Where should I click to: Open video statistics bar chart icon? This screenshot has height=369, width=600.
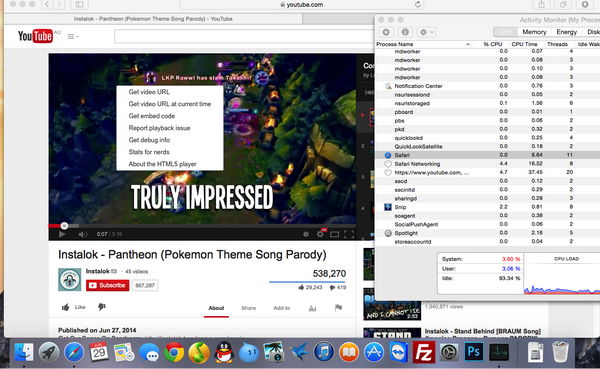tap(313, 308)
